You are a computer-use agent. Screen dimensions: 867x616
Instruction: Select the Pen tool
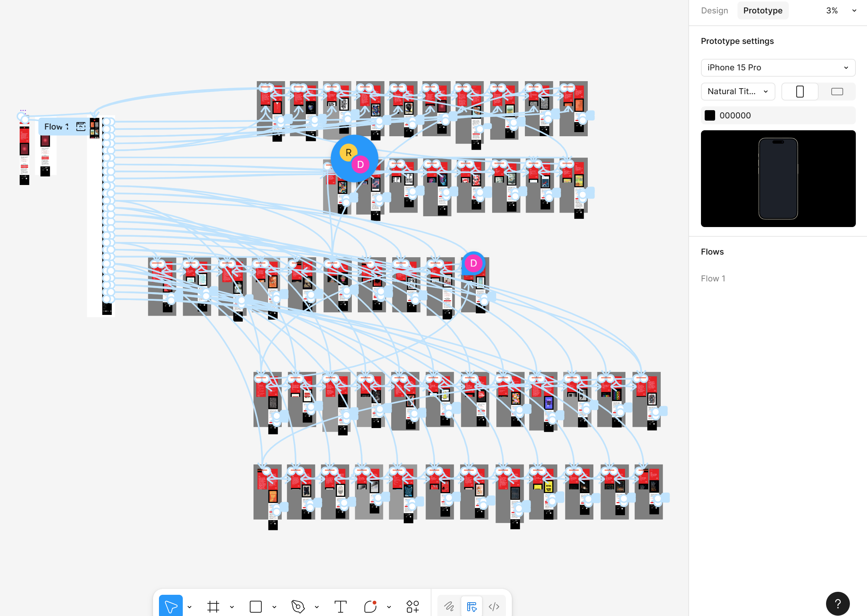(x=298, y=606)
